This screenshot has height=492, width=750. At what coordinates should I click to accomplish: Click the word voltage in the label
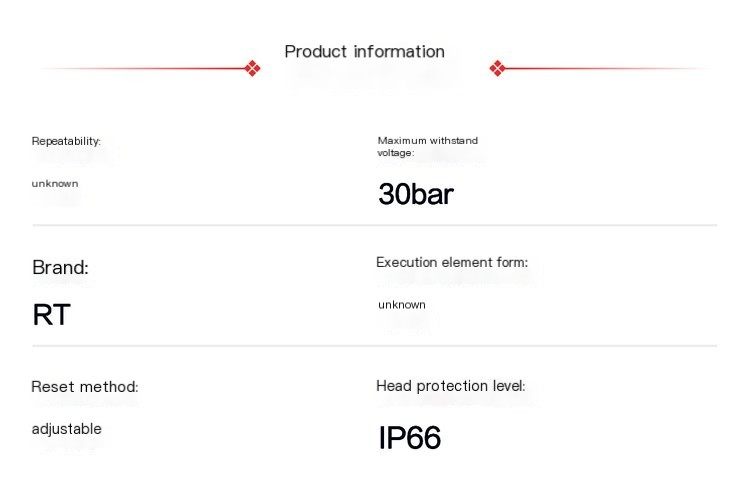click(396, 153)
